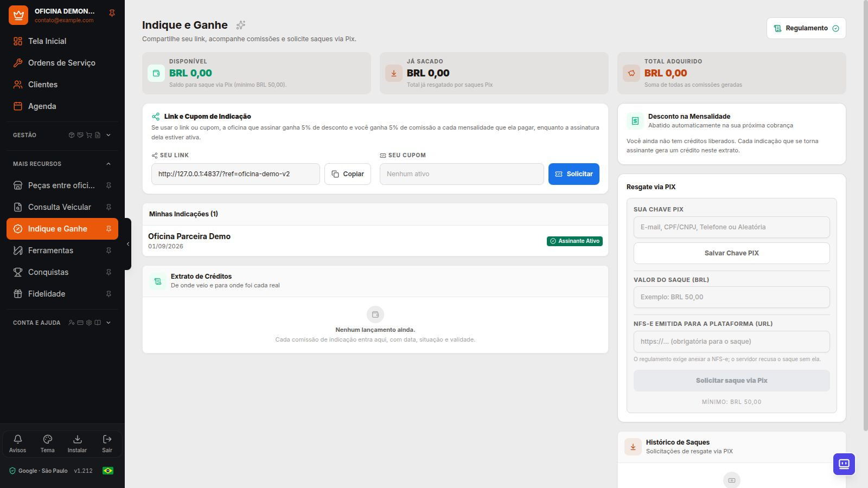Image resolution: width=868 pixels, height=488 pixels.
Task: Collapse Mais Recursos section
Action: tap(62, 164)
